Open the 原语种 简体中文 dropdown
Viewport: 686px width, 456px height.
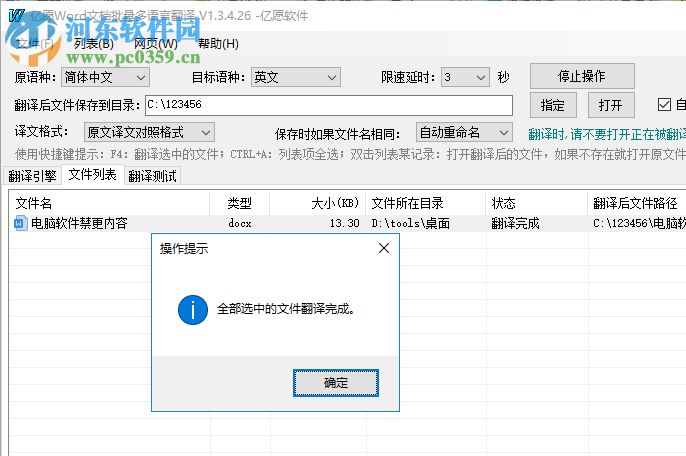click(x=105, y=77)
